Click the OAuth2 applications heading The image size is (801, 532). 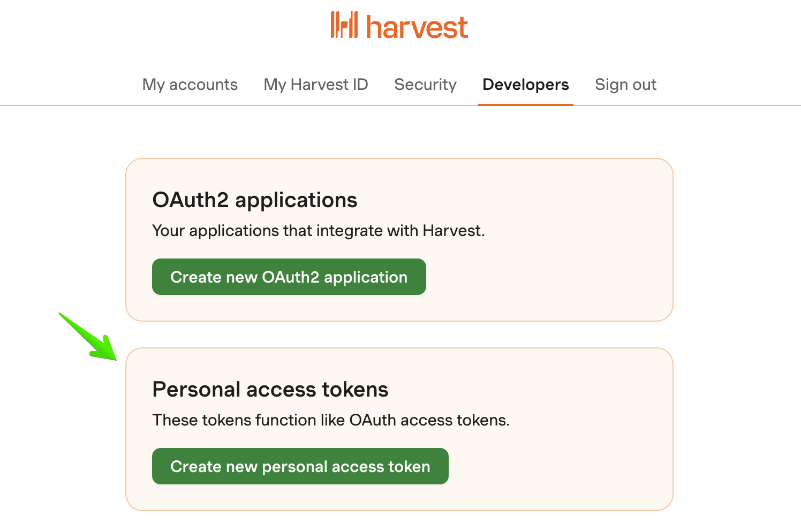click(255, 200)
